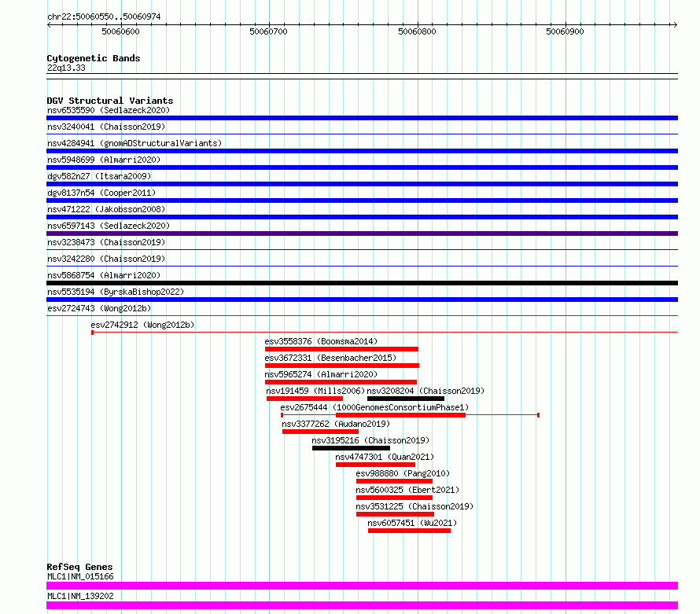
Task: Select esv3672331 (Besenbacher2015) label
Action: click(x=330, y=358)
